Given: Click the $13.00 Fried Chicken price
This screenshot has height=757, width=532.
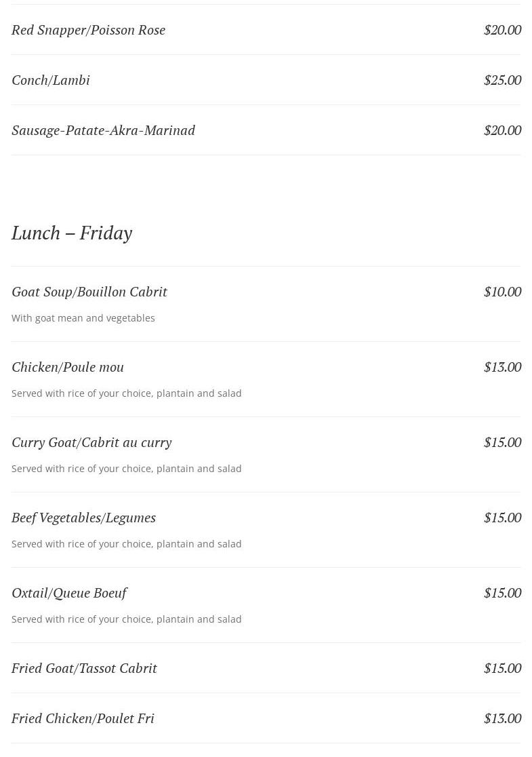Looking at the screenshot, I should 503,719.
